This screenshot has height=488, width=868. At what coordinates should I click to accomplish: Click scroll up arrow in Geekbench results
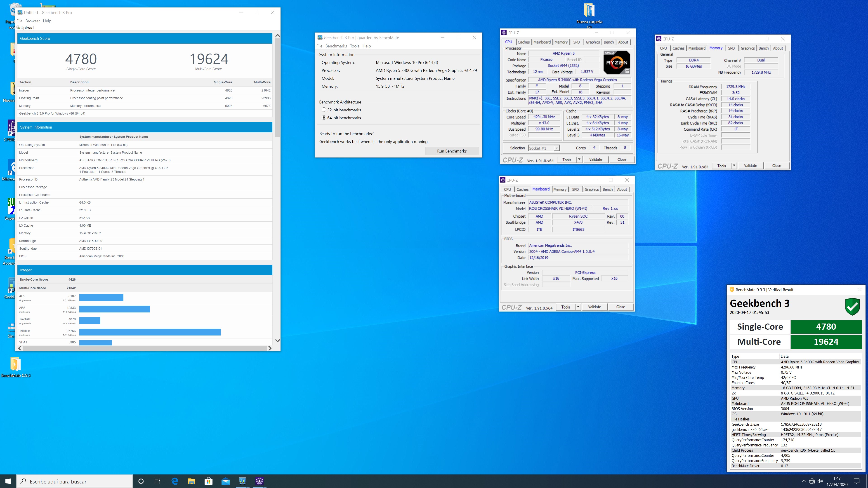(277, 36)
